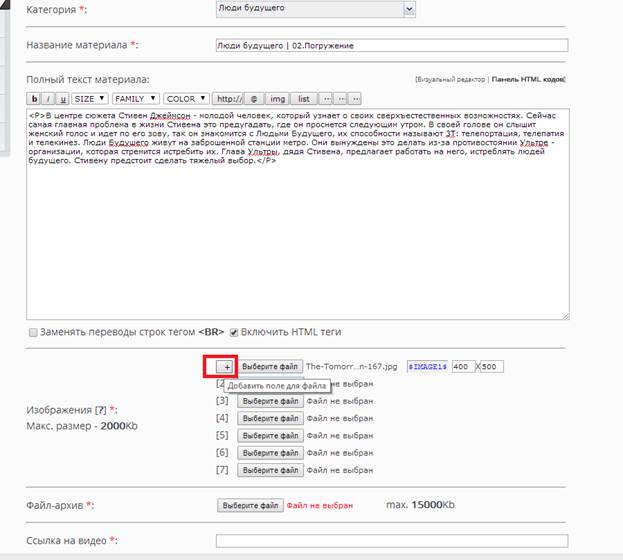
Task: Open the FAMILY font dropdown
Action: [136, 99]
